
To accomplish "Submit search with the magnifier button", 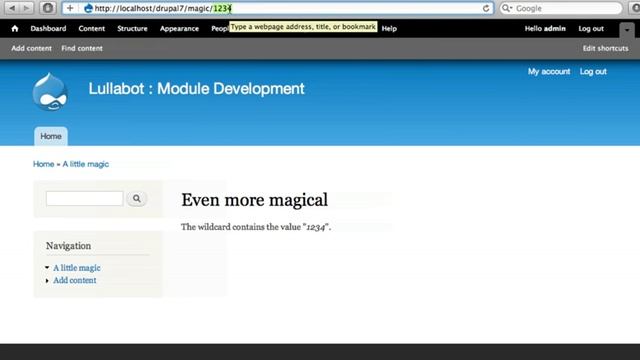I will point(136,199).
